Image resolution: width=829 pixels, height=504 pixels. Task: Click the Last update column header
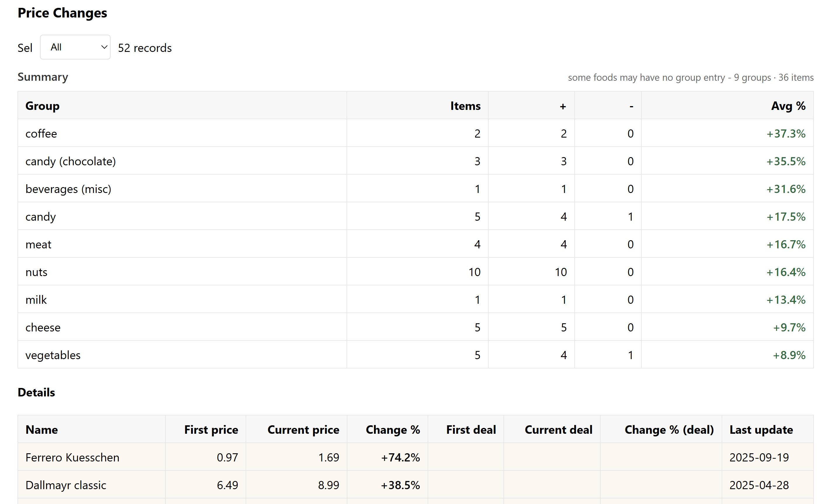(x=761, y=430)
